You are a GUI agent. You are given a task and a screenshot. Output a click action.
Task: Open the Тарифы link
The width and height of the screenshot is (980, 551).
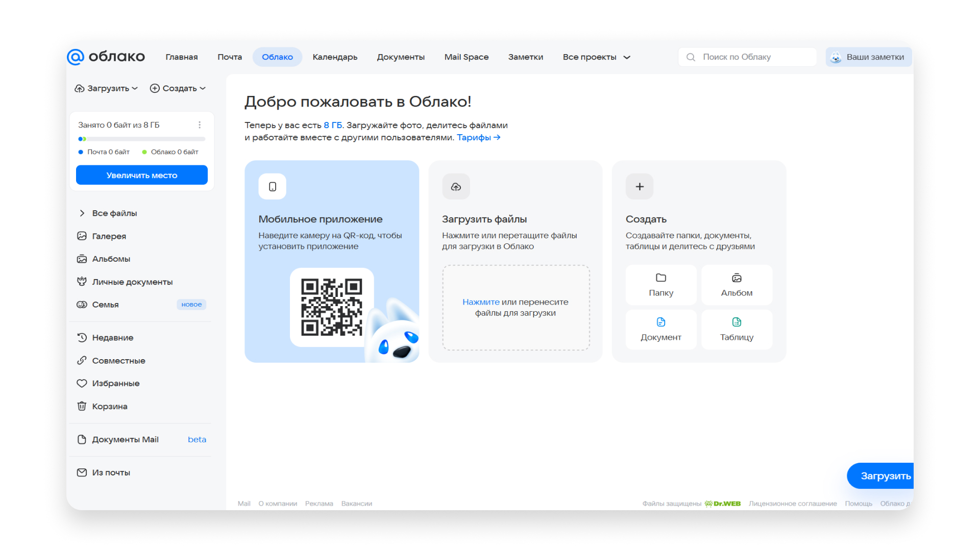pyautogui.click(x=478, y=137)
